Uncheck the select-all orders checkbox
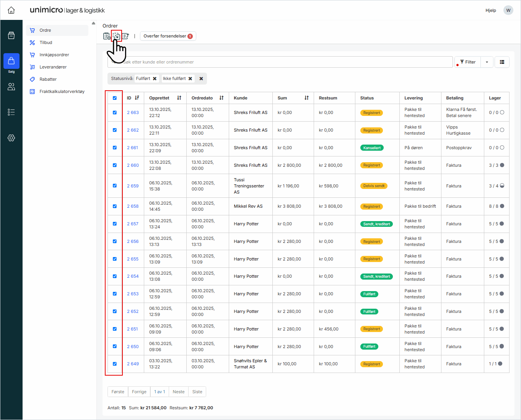521x420 pixels. [115, 98]
